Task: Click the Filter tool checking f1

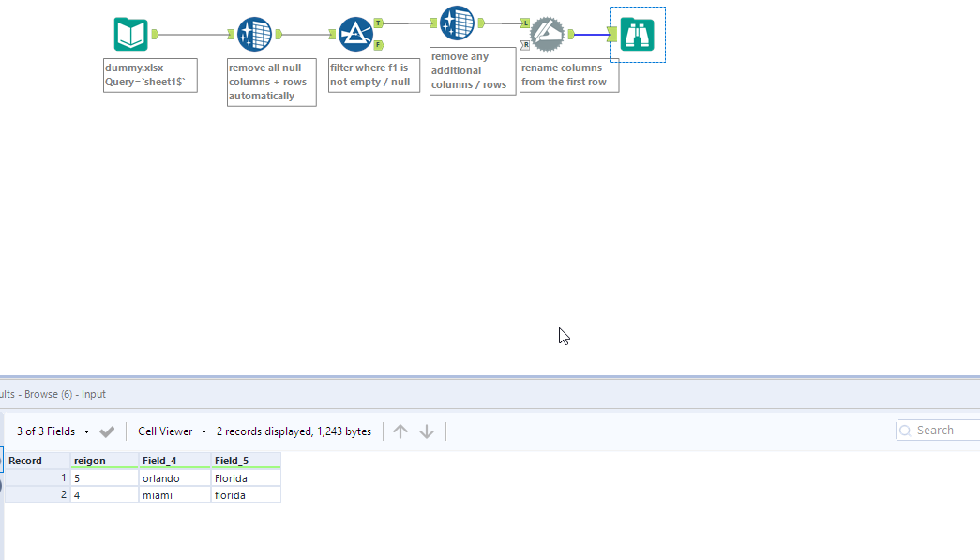Action: (x=357, y=34)
